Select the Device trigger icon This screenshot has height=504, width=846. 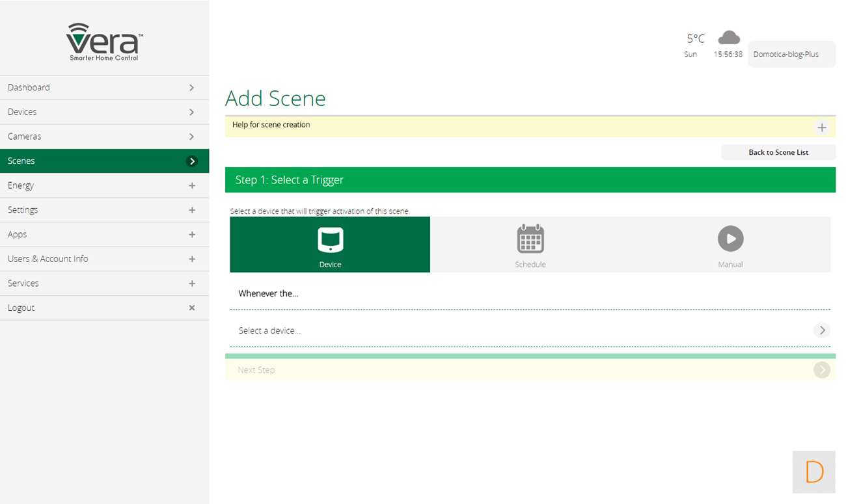click(330, 239)
